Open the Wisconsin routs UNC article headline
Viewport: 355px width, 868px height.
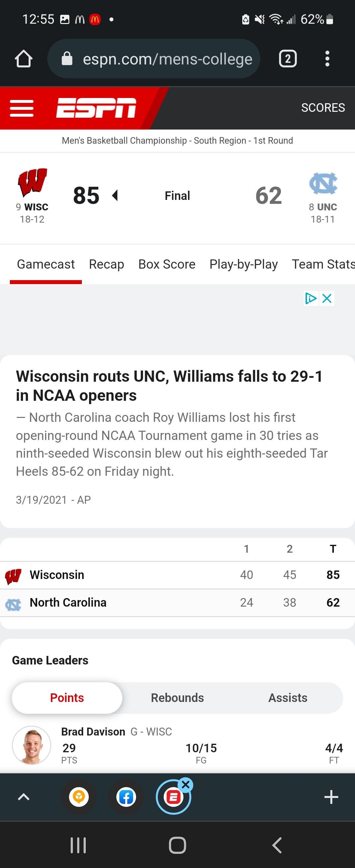click(169, 386)
